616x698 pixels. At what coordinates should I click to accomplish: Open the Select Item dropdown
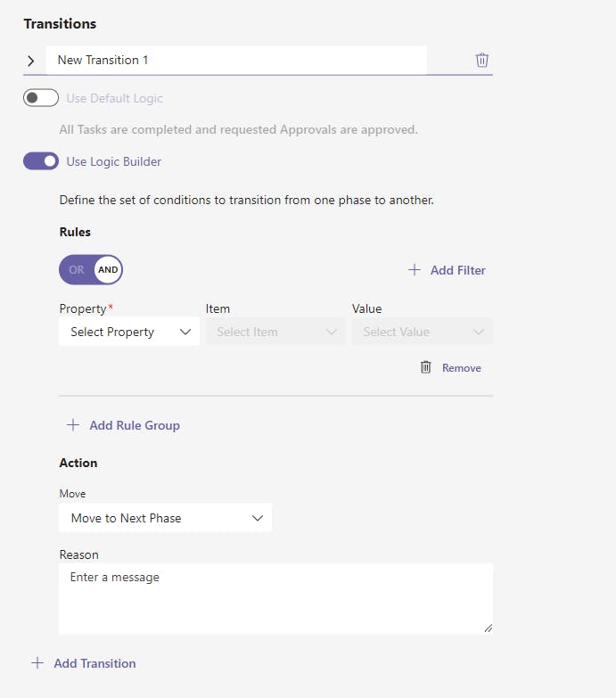(x=275, y=332)
